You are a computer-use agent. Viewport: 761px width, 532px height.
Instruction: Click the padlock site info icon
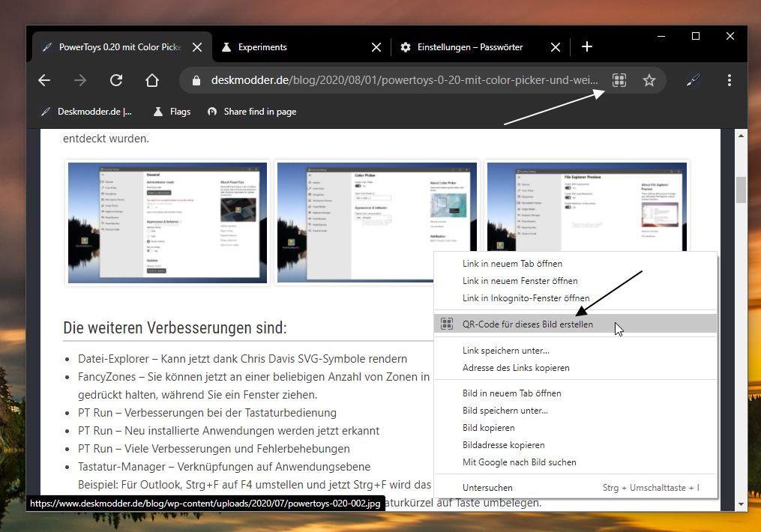pyautogui.click(x=196, y=80)
